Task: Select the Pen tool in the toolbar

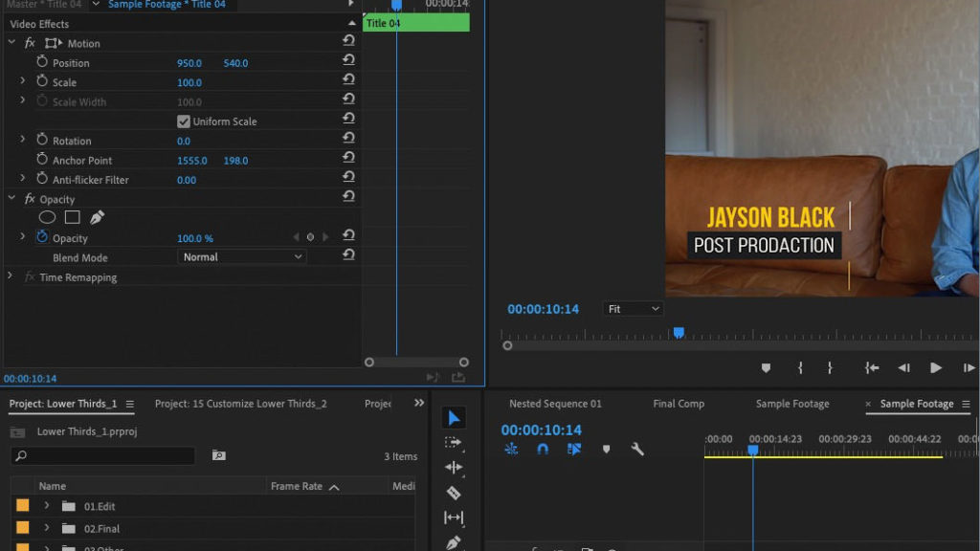Action: coord(454,543)
